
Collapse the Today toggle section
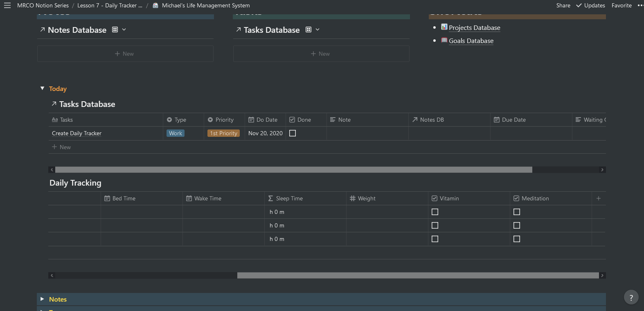tap(42, 89)
